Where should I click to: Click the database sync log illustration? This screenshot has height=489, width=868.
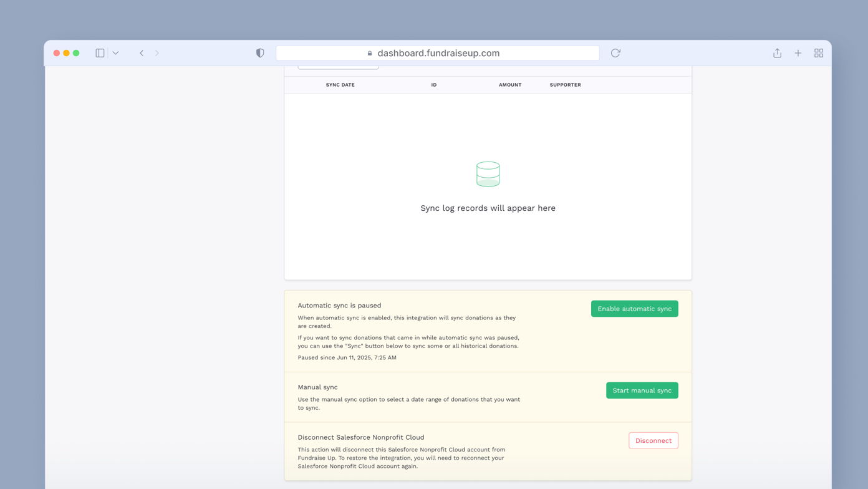[x=488, y=174]
